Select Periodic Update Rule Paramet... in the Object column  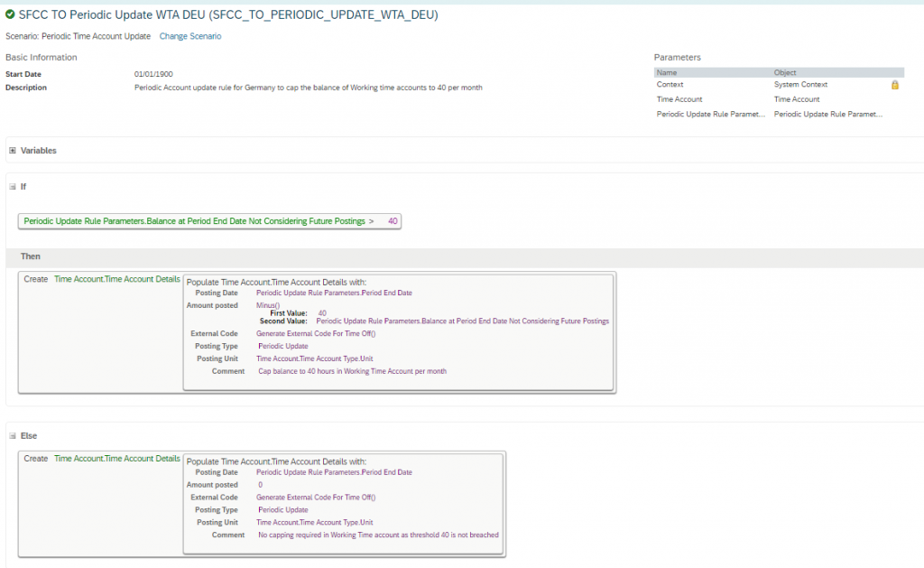pyautogui.click(x=828, y=114)
